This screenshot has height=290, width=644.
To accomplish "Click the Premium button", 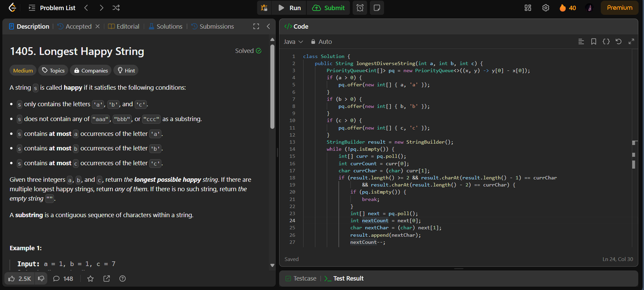I will (x=620, y=8).
